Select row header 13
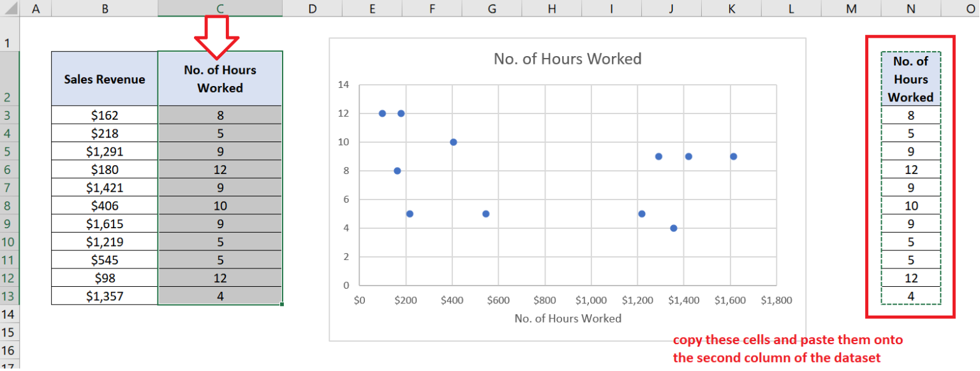This screenshot has height=371, width=980. click(x=8, y=296)
